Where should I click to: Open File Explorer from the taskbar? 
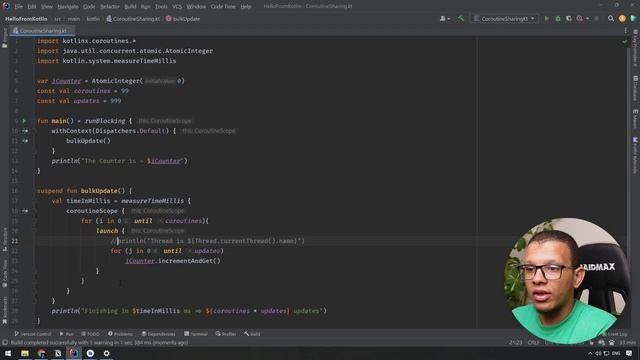point(25,353)
